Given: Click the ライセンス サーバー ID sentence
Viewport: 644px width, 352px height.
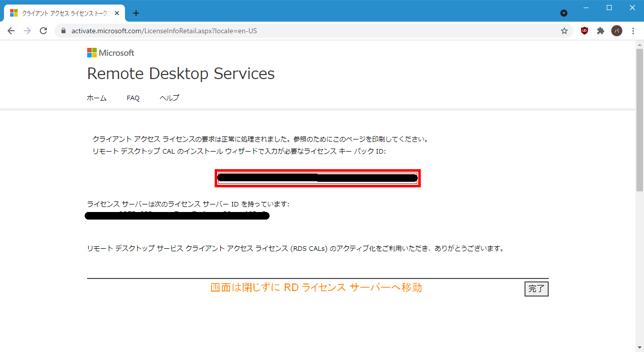Looking at the screenshot, I should (x=188, y=204).
